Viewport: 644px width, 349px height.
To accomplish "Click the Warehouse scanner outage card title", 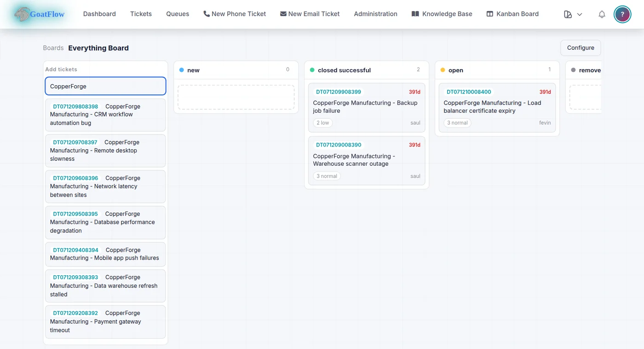I will (354, 160).
